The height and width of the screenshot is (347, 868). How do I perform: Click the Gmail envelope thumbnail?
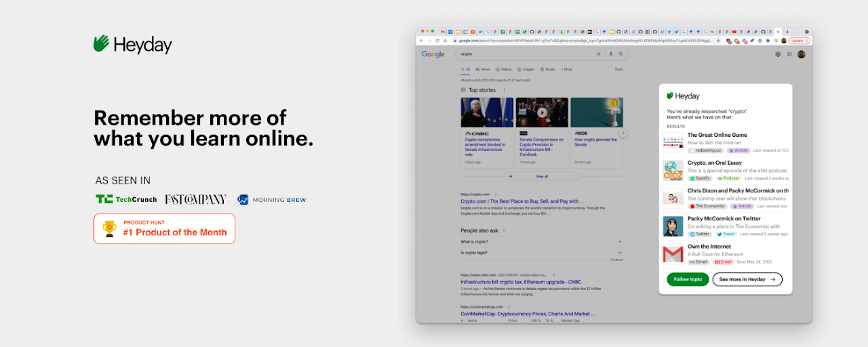(673, 254)
